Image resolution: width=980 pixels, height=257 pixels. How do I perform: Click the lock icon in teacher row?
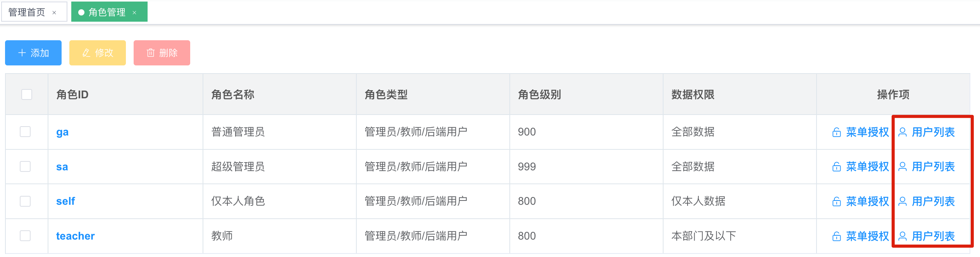tap(836, 236)
